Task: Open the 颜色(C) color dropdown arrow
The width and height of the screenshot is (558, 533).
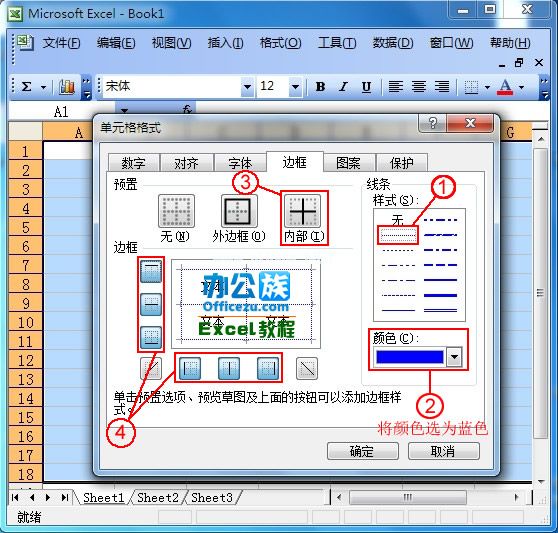Action: click(x=454, y=357)
